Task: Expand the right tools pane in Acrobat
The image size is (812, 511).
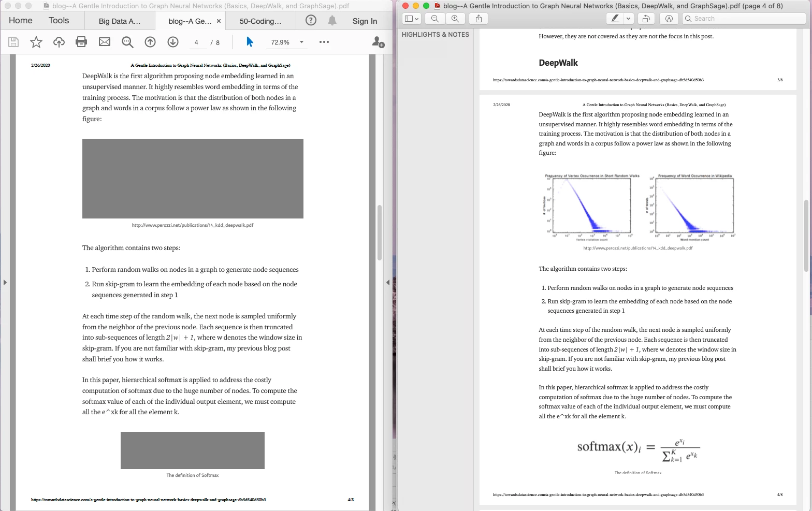Action: (388, 282)
